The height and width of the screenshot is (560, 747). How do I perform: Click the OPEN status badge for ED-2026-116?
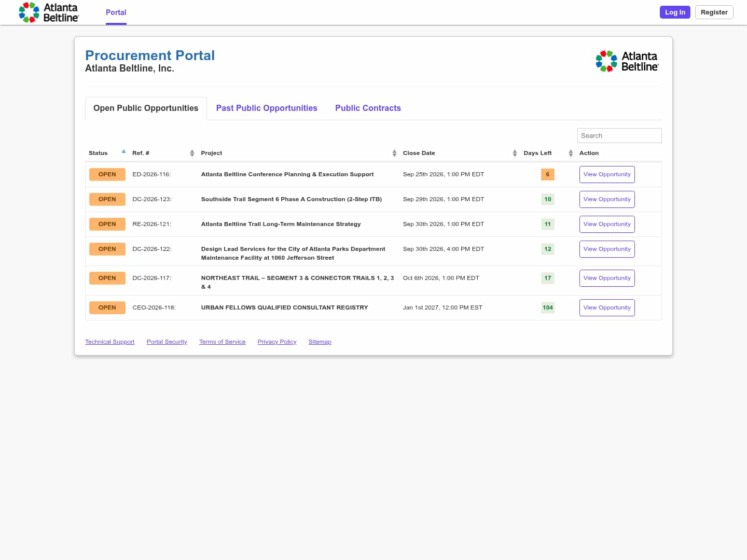tap(107, 175)
